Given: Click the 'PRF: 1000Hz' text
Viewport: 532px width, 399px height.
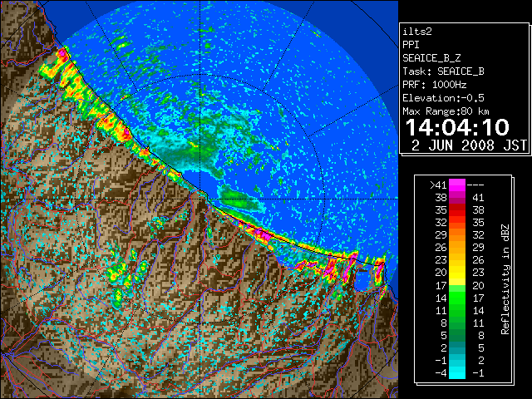Looking at the screenshot, I should click(434, 85).
